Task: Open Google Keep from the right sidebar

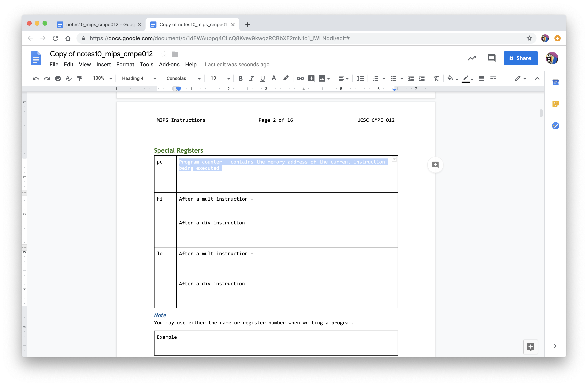Action: pos(556,104)
